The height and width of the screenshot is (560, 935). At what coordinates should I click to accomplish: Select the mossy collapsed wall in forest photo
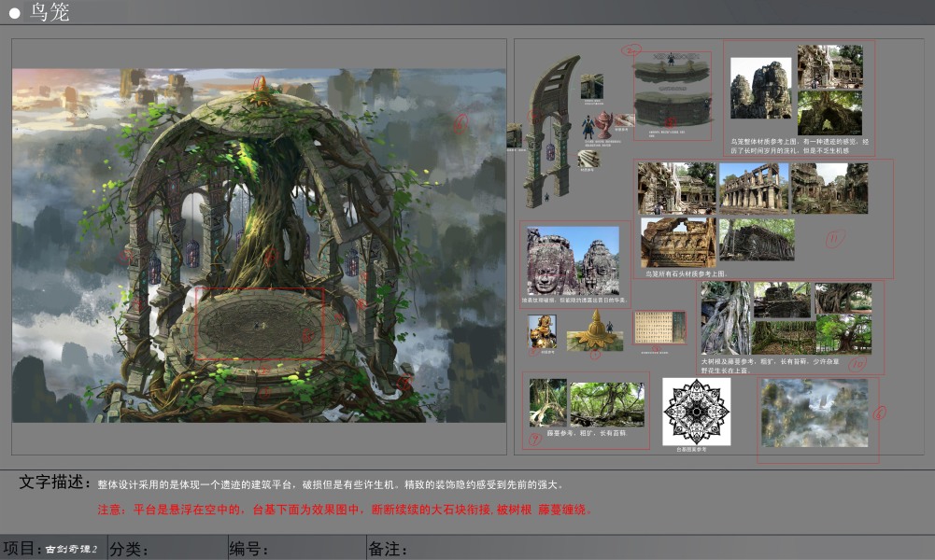coord(757,240)
